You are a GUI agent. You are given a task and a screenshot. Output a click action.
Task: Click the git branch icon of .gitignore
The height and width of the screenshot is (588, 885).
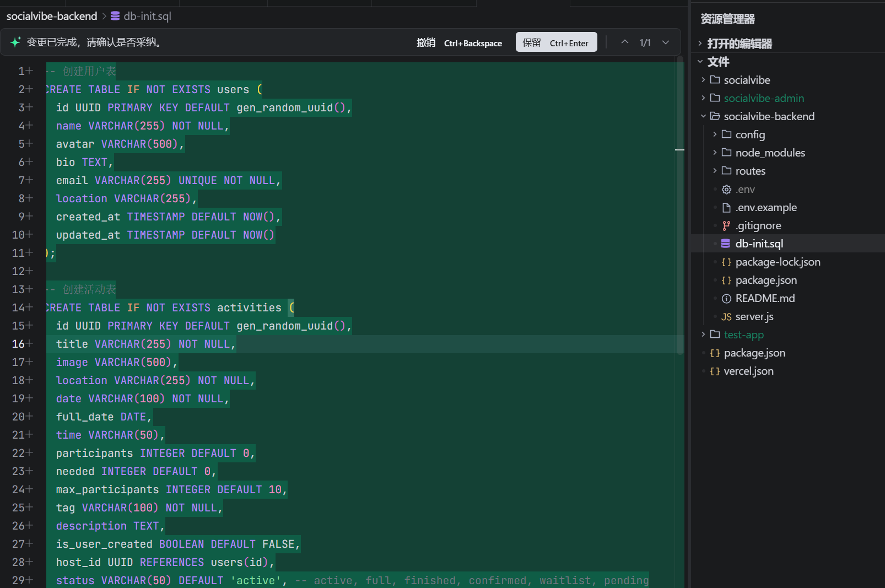point(727,226)
